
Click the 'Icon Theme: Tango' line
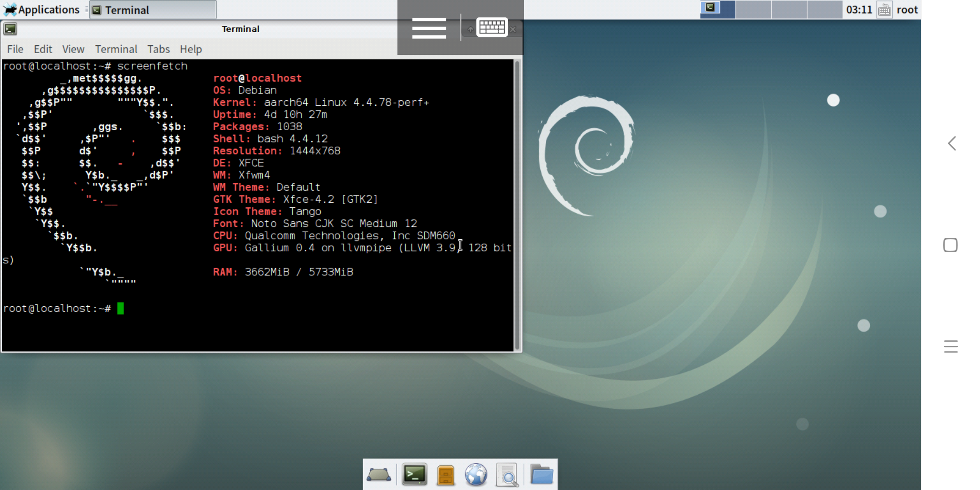267,211
